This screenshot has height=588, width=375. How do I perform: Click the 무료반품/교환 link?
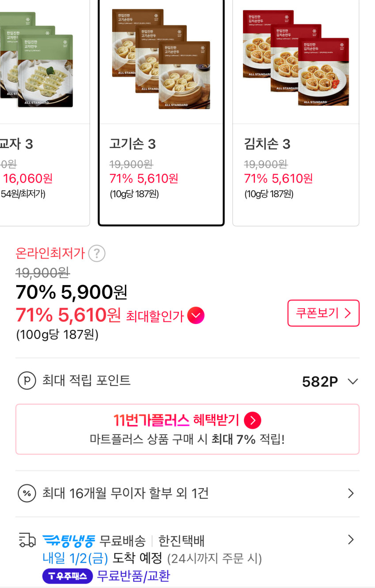pyautogui.click(x=133, y=576)
